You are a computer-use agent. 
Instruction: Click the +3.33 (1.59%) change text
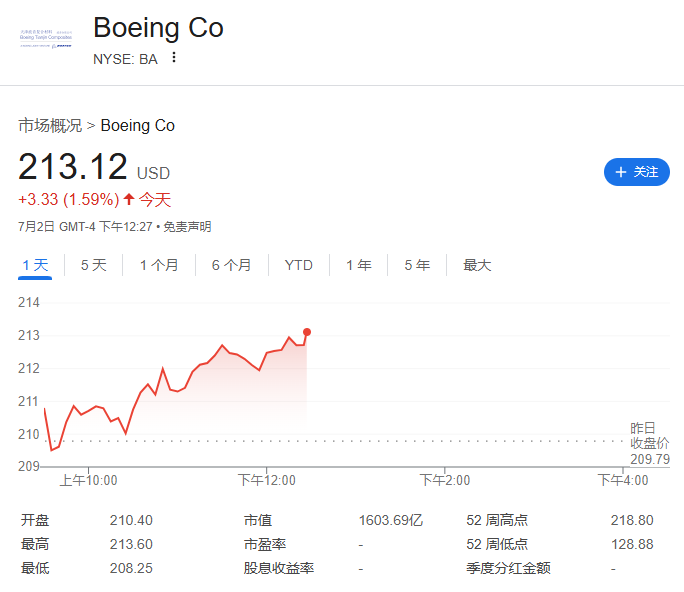pos(68,199)
